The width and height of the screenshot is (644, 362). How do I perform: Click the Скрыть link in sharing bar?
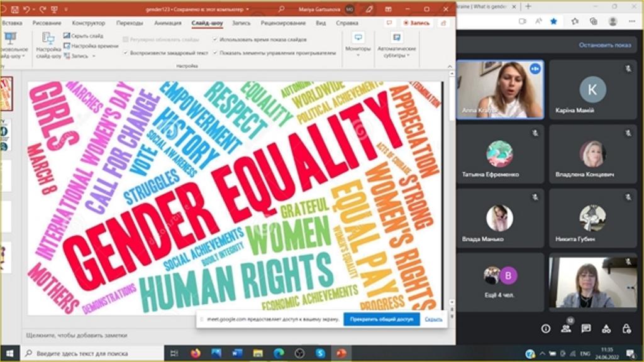click(x=433, y=319)
